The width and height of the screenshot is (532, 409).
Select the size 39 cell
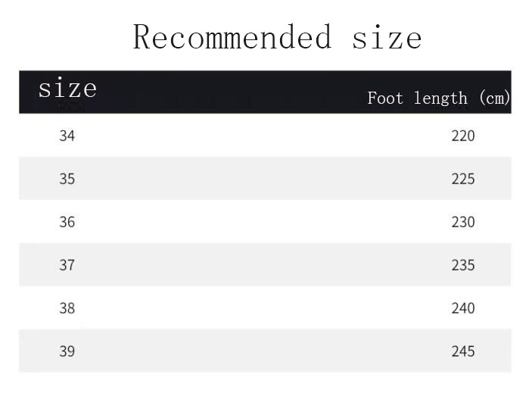click(67, 352)
